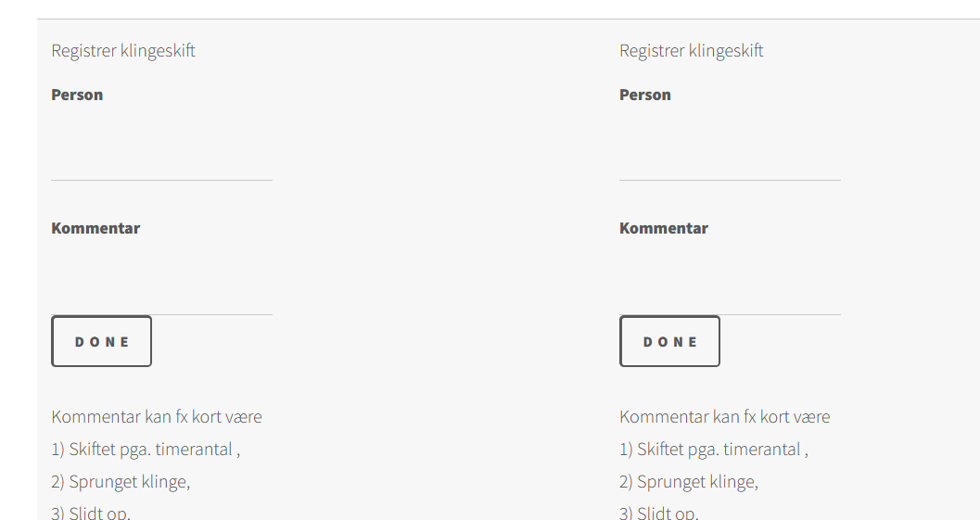
Task: Click left 'Sprunget klinge' line
Action: pos(121,482)
